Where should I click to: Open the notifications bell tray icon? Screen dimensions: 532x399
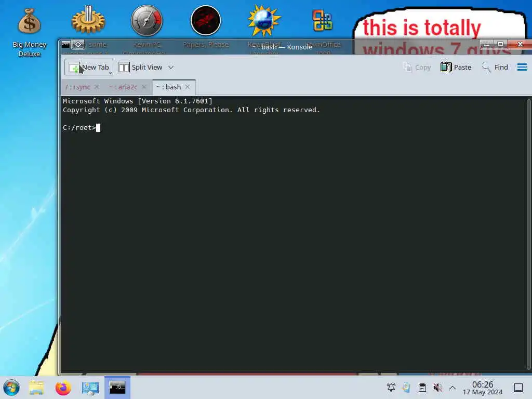click(391, 388)
